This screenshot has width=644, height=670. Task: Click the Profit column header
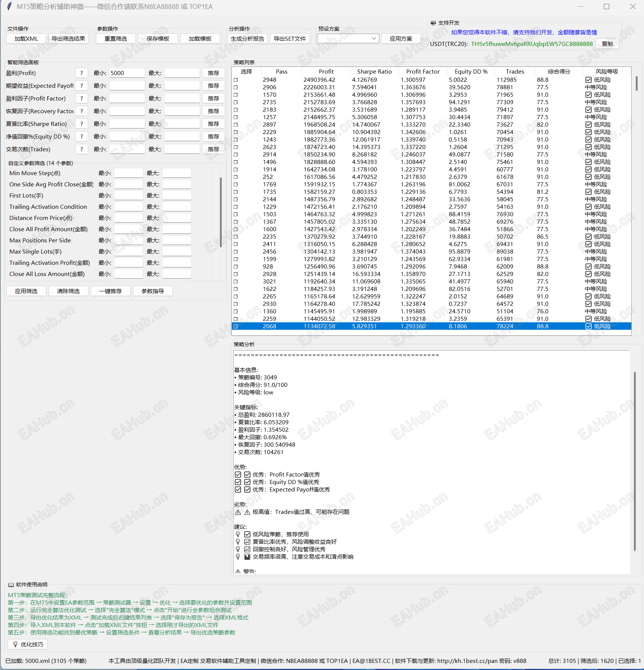326,72
